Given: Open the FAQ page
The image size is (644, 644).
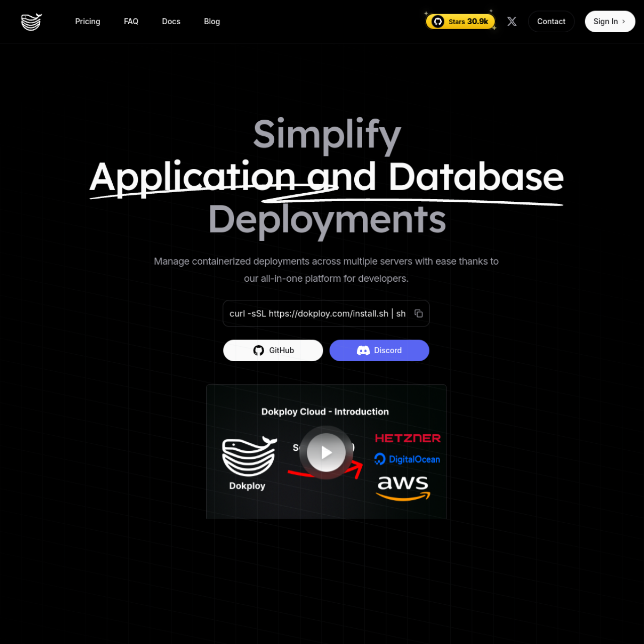Looking at the screenshot, I should (x=131, y=22).
